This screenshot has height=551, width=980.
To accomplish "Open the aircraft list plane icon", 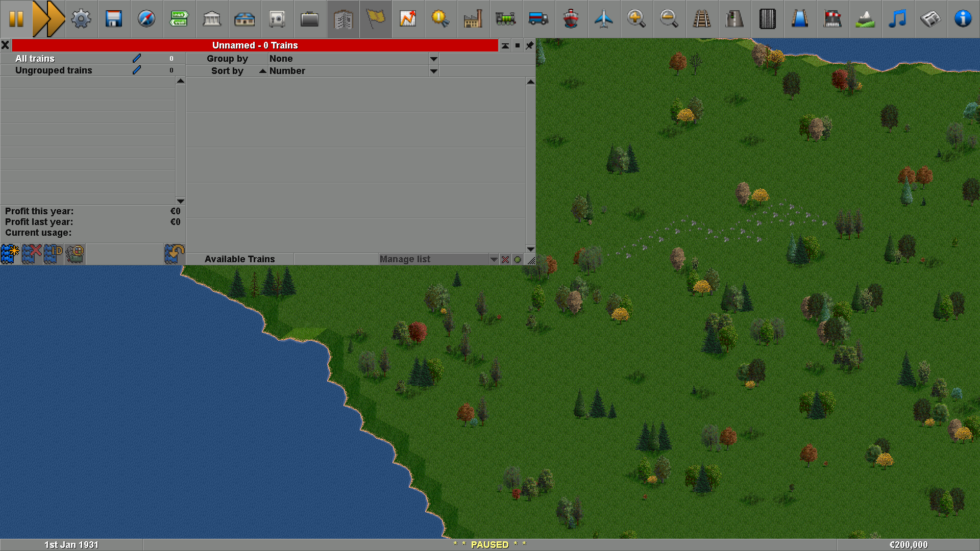I will tap(604, 19).
